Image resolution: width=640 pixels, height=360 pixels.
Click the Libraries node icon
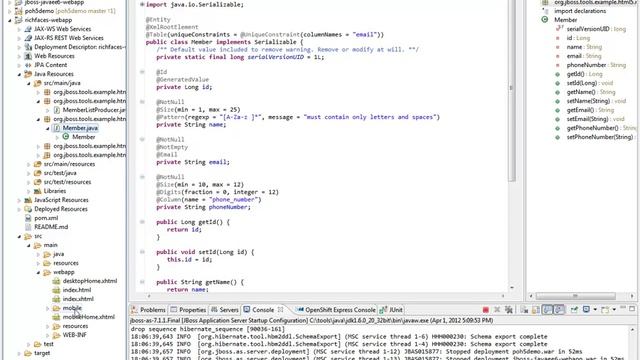pos(38,191)
